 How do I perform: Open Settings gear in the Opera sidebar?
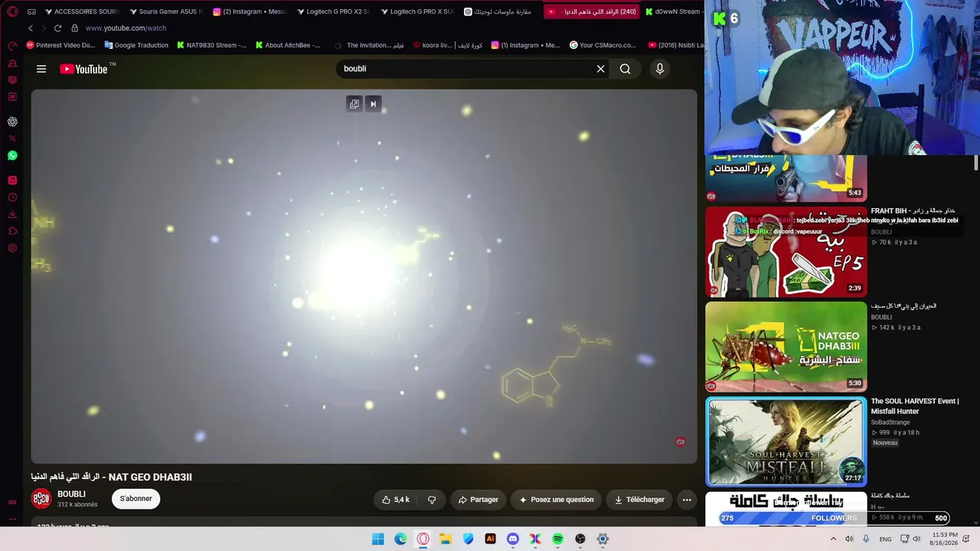12,248
